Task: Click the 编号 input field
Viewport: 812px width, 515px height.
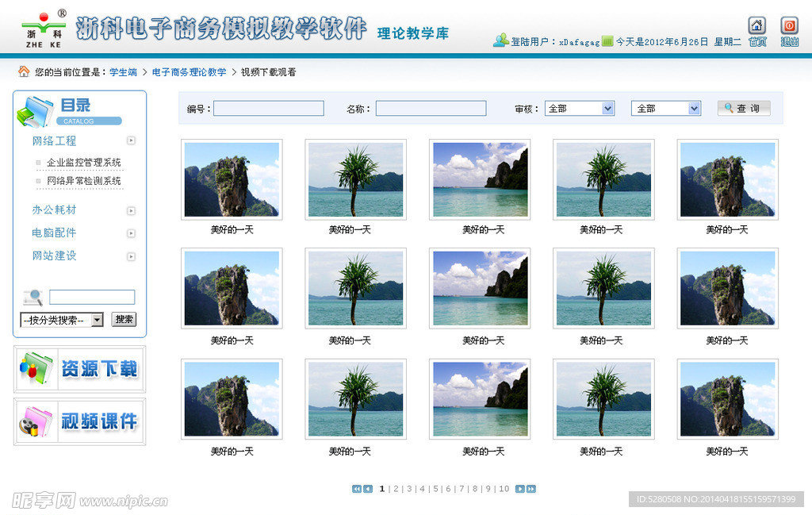Action: pos(269,108)
